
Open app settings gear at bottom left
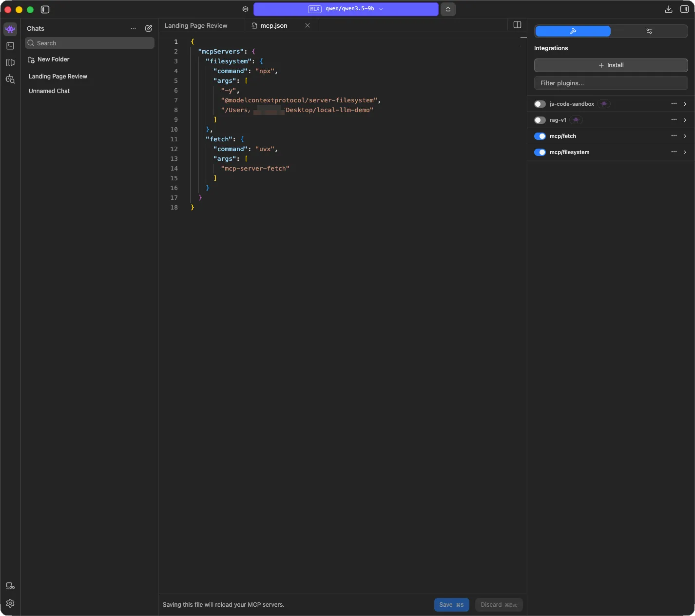[10, 603]
